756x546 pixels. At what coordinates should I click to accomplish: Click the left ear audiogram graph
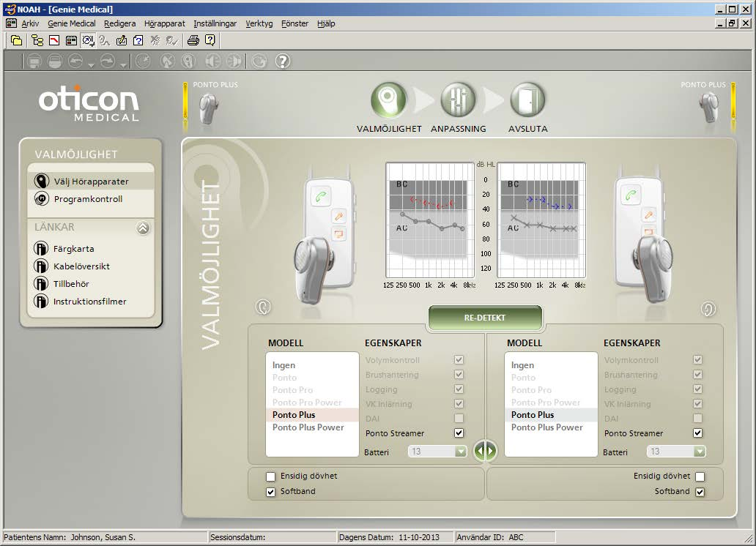[429, 220]
